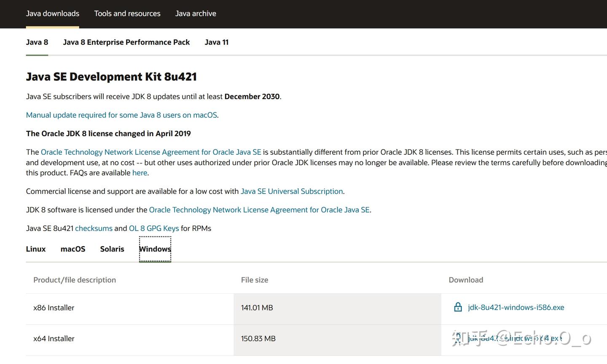Screen dimensions: 607x364
Task: Choose the macOS platform tab
Action: (x=73, y=249)
